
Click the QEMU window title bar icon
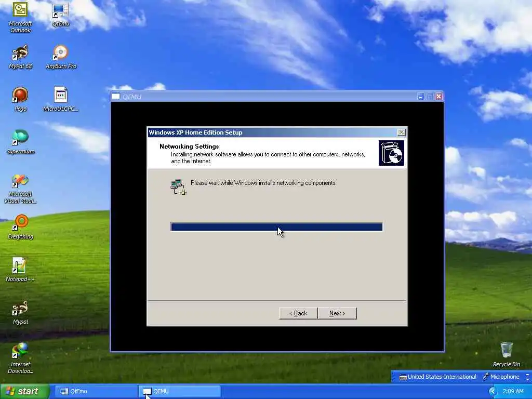(116, 96)
